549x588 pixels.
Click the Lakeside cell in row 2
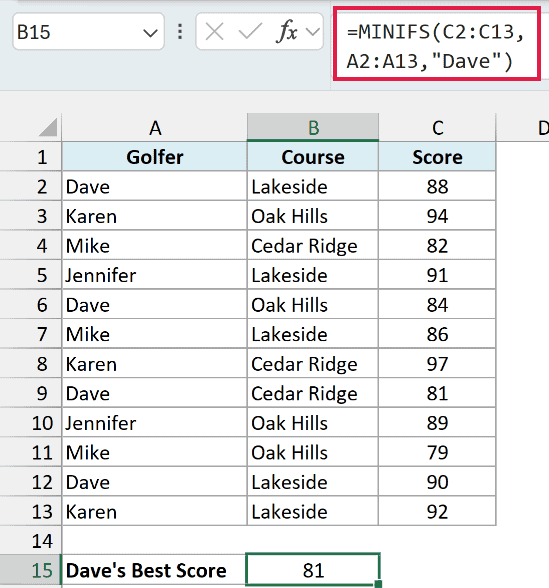pyautogui.click(x=313, y=186)
